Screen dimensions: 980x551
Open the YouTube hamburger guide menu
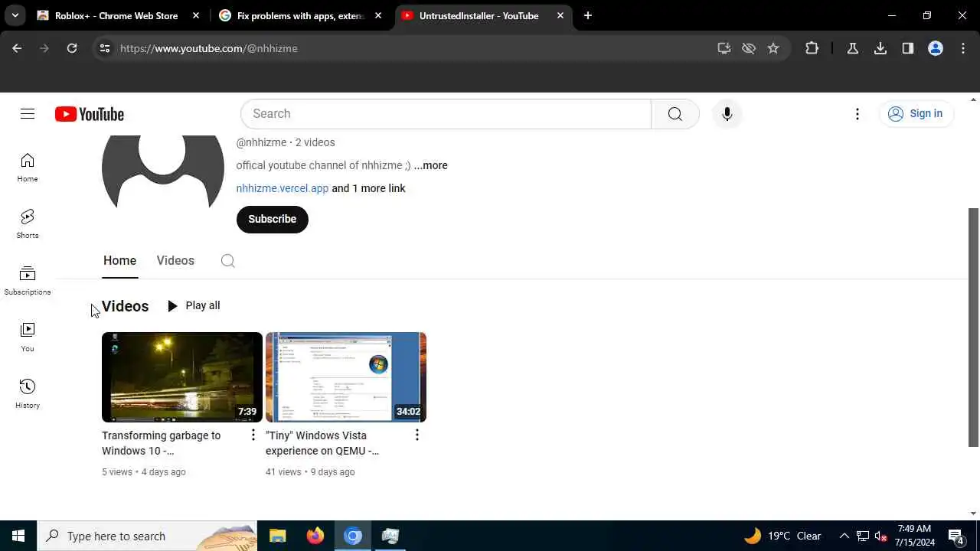28,114
